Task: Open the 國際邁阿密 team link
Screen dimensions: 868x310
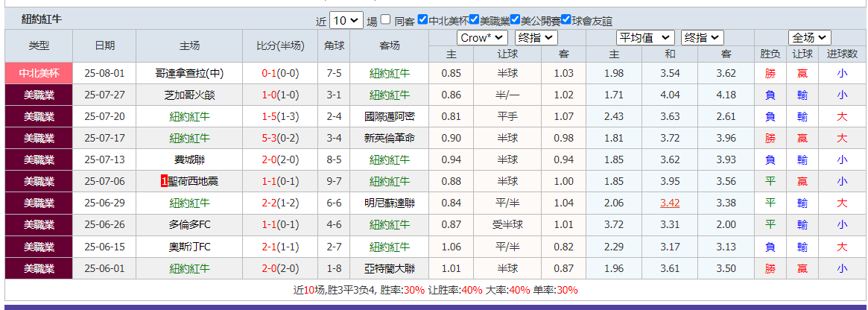Action: pyautogui.click(x=390, y=116)
